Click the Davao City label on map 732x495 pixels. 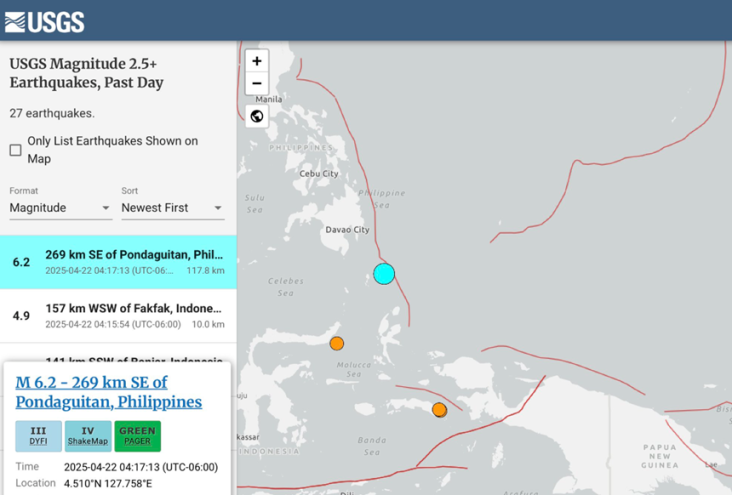pos(347,230)
